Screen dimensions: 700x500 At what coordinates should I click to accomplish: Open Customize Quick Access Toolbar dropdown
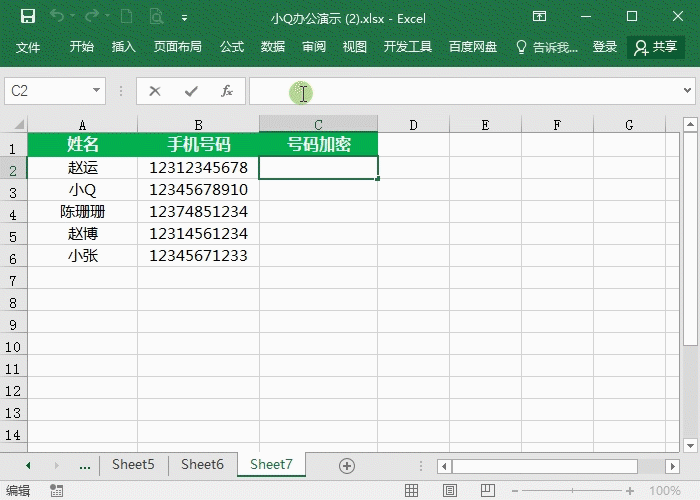point(184,18)
